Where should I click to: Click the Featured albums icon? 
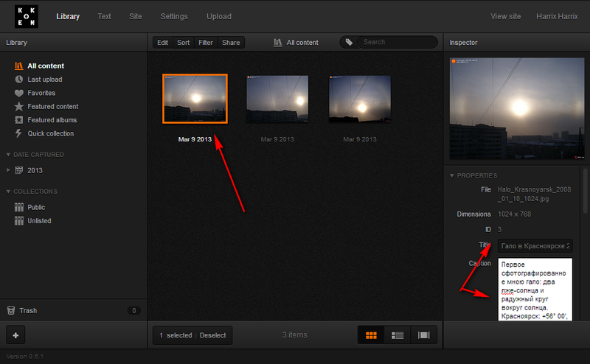(x=19, y=120)
